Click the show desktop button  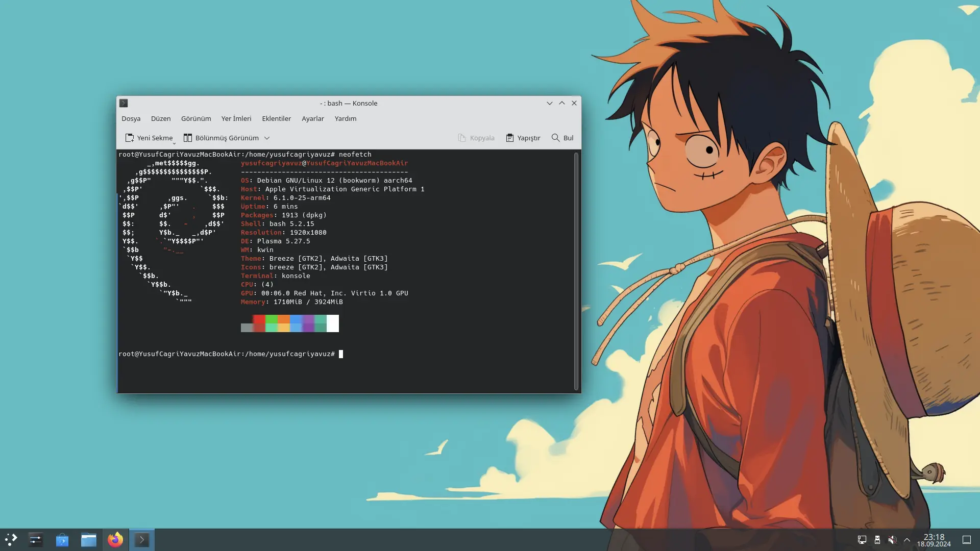pyautogui.click(x=967, y=540)
